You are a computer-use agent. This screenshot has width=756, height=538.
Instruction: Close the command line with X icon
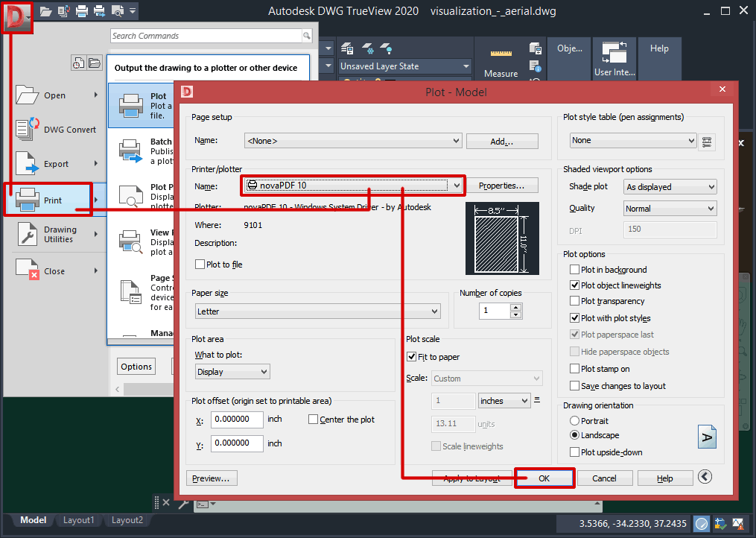click(166, 502)
